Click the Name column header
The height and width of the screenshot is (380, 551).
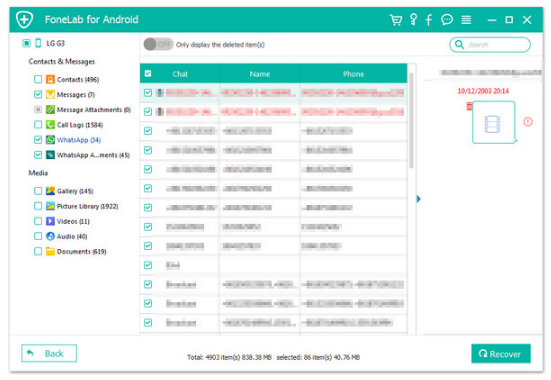click(260, 74)
